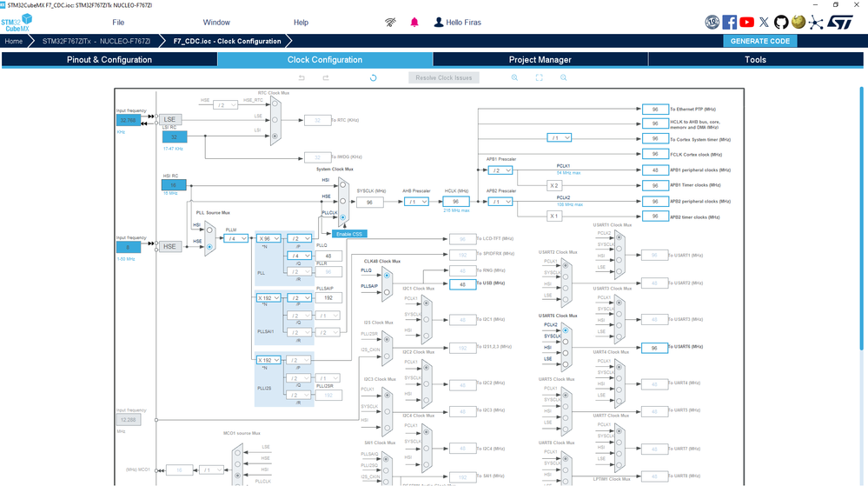The height and width of the screenshot is (486, 868).
Task: Select PLLCLK in the System Clock Mux
Action: [342, 217]
